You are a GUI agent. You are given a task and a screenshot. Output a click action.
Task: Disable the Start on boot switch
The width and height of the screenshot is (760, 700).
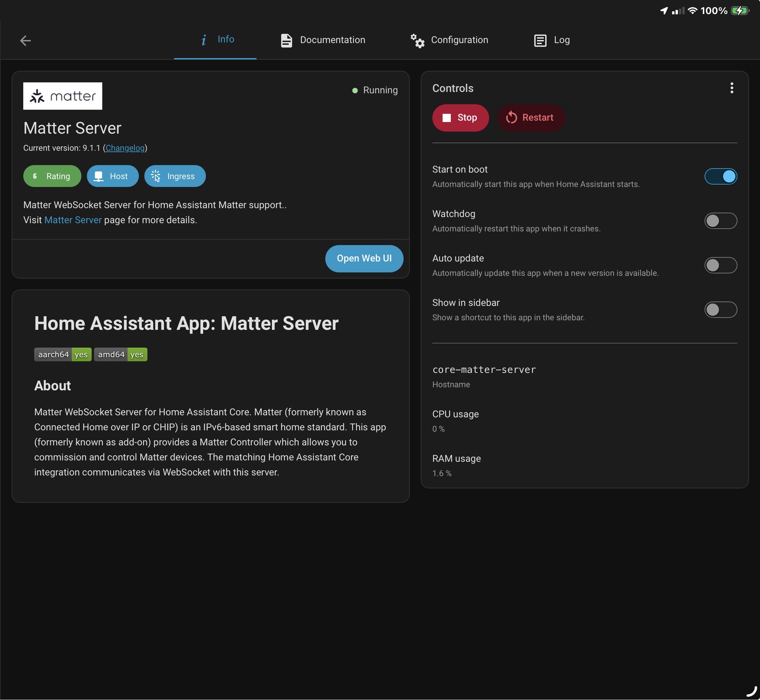(721, 176)
